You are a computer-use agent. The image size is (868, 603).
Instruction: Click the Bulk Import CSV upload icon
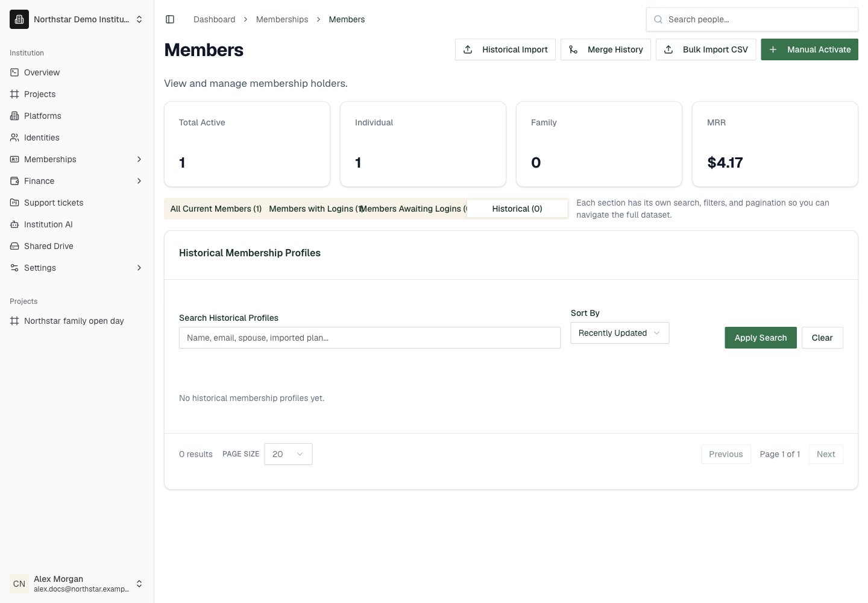[x=668, y=49]
